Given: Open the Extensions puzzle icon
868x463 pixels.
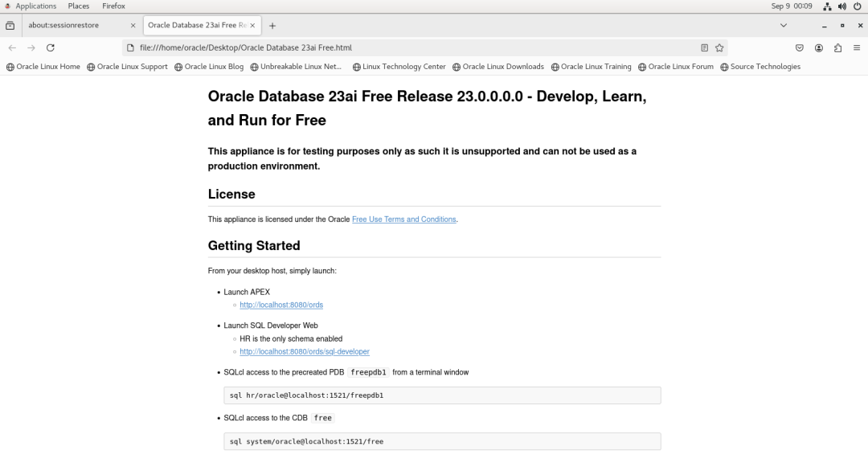Looking at the screenshot, I should click(x=837, y=47).
